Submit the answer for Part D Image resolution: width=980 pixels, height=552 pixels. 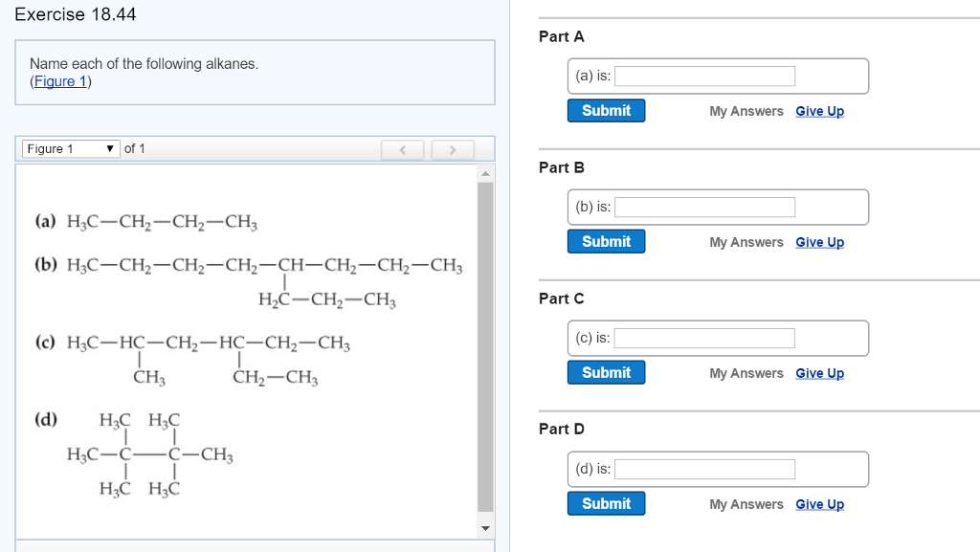[x=606, y=502]
